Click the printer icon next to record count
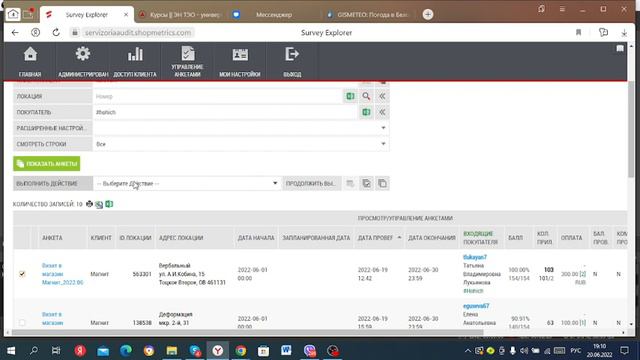The width and height of the screenshot is (640, 360). (x=89, y=204)
